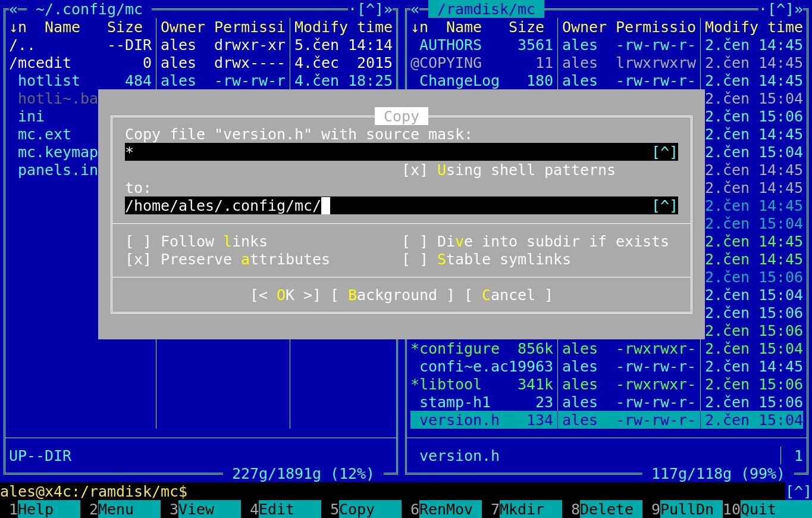The height and width of the screenshot is (518, 812).
Task: Click the left panel history [^] indicator
Action: coord(370,10)
